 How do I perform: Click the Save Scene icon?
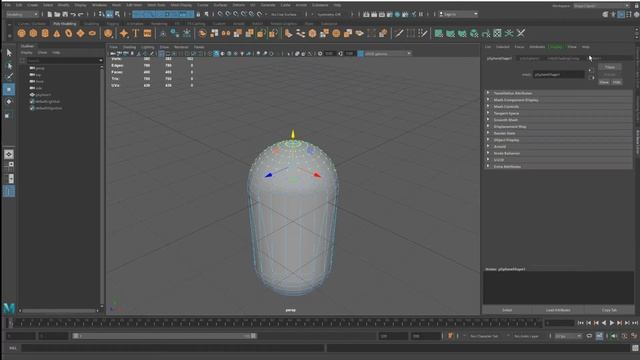click(x=65, y=14)
